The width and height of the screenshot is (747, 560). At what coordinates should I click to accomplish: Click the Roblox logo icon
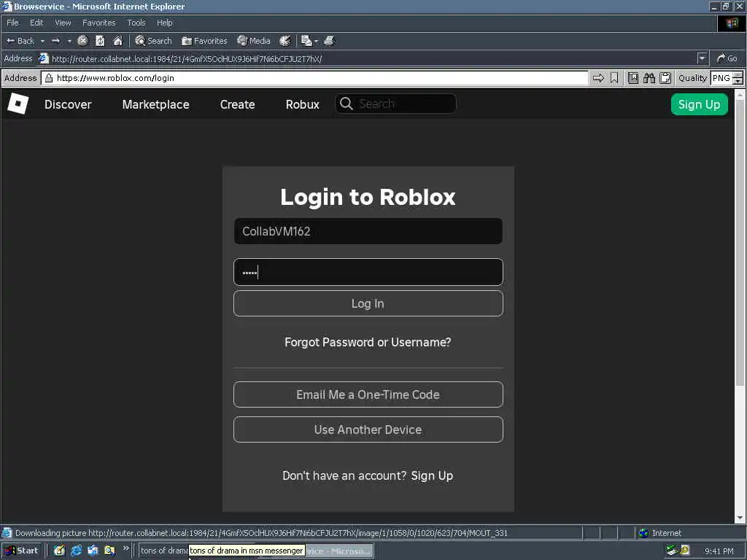tap(18, 104)
